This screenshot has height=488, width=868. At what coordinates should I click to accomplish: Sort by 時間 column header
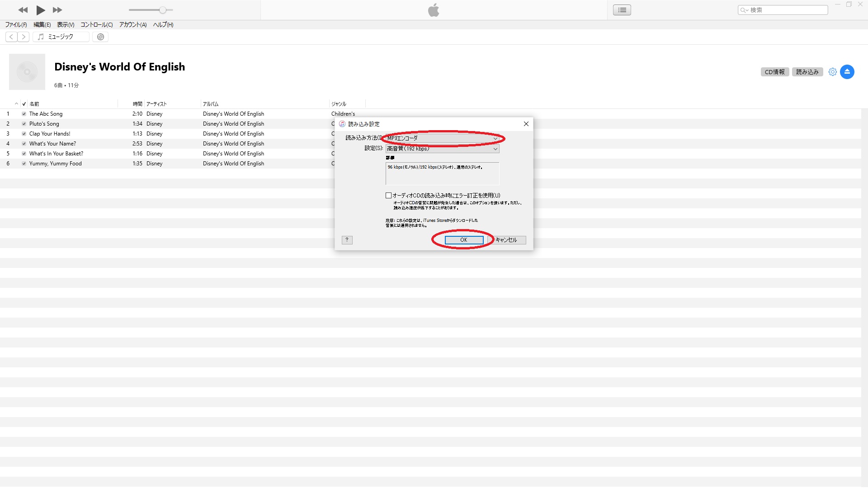coord(132,104)
